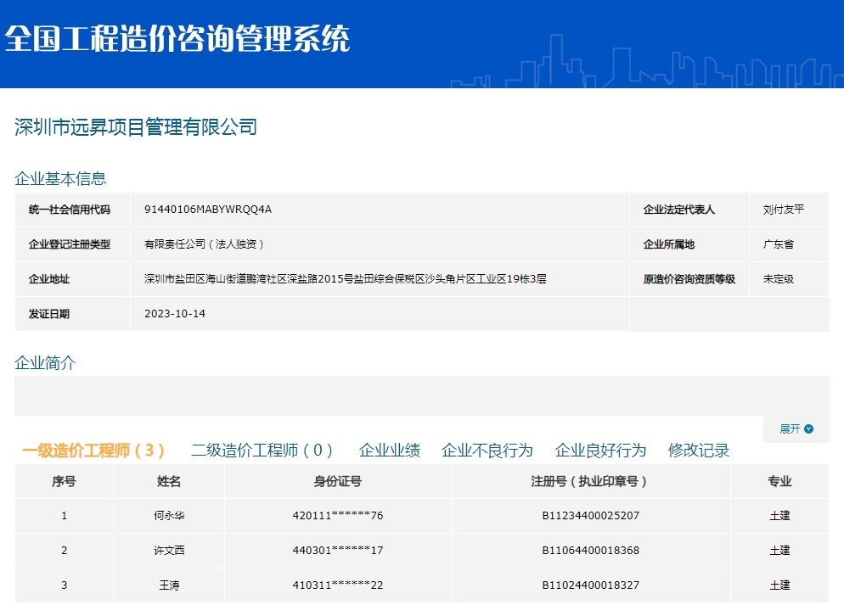Click the 展开 chevron icon
Image resolution: width=844 pixels, height=616 pixels.
(808, 428)
